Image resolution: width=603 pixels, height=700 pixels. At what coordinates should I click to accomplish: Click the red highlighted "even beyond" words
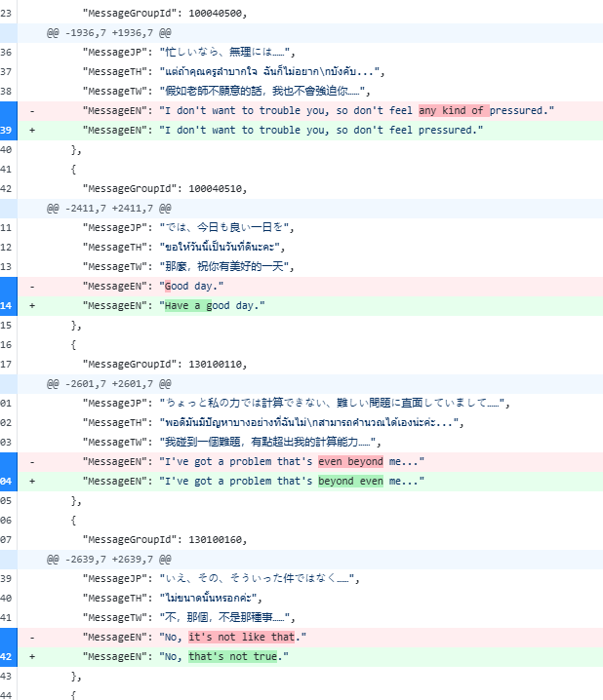click(x=350, y=461)
